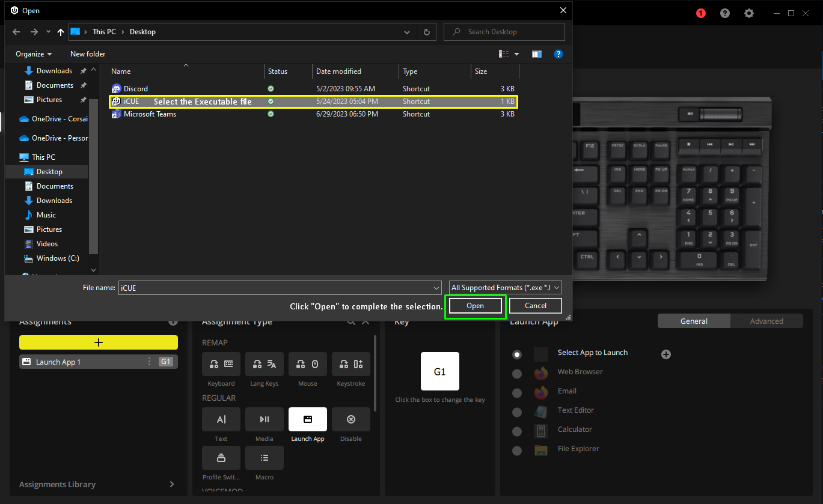
Task: Select the Disable assignment icon
Action: pos(350,419)
